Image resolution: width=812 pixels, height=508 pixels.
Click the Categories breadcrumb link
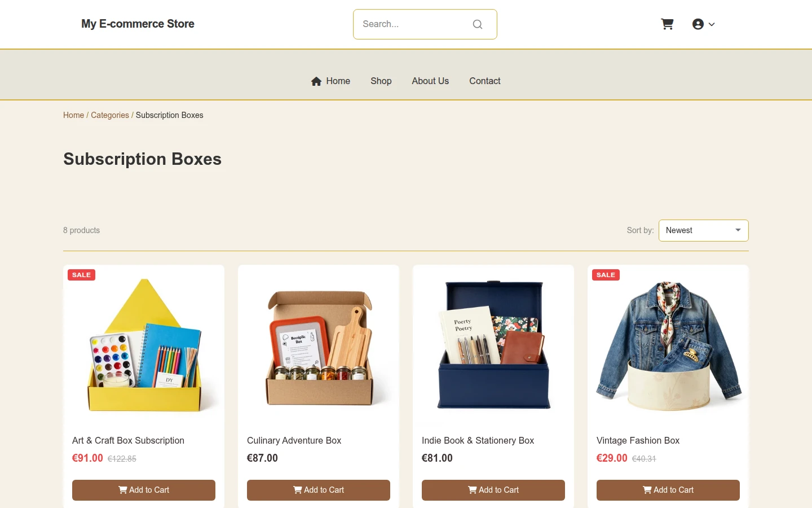point(110,115)
